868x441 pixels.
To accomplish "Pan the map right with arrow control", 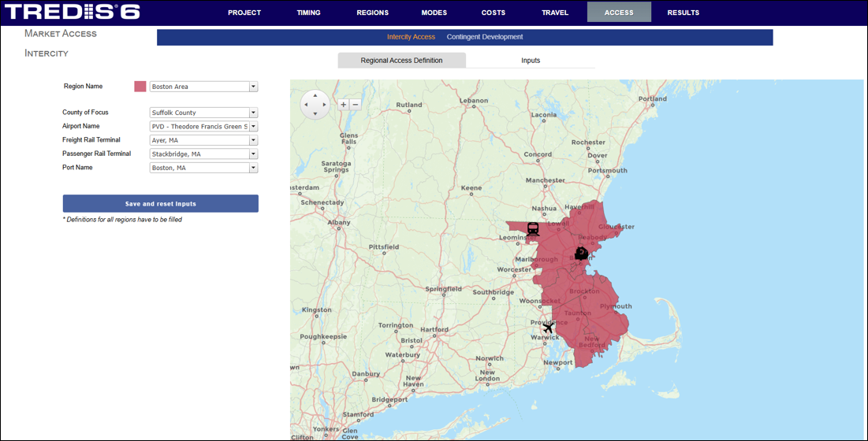I will click(325, 105).
